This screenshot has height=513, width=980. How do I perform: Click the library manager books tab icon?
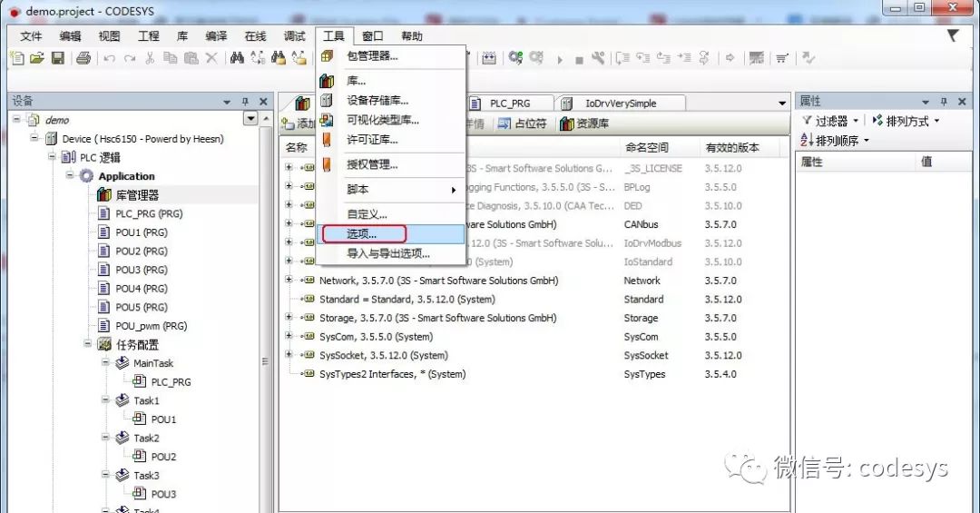click(x=302, y=104)
